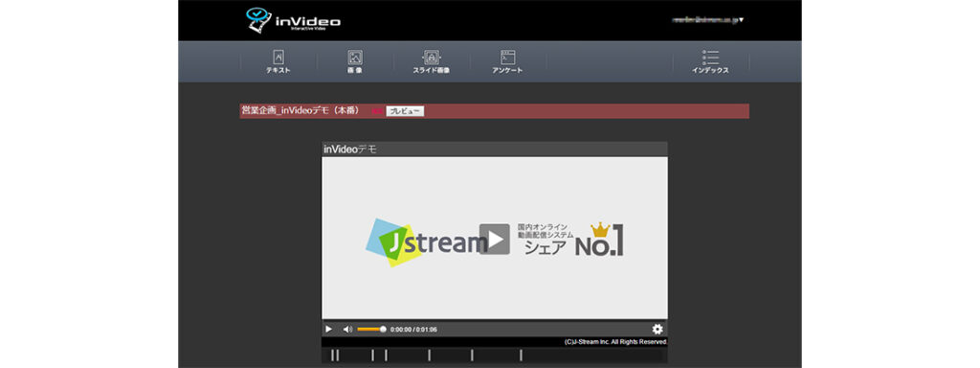Select the 画像 tool icon
This screenshot has width=980, height=368.
click(x=355, y=57)
